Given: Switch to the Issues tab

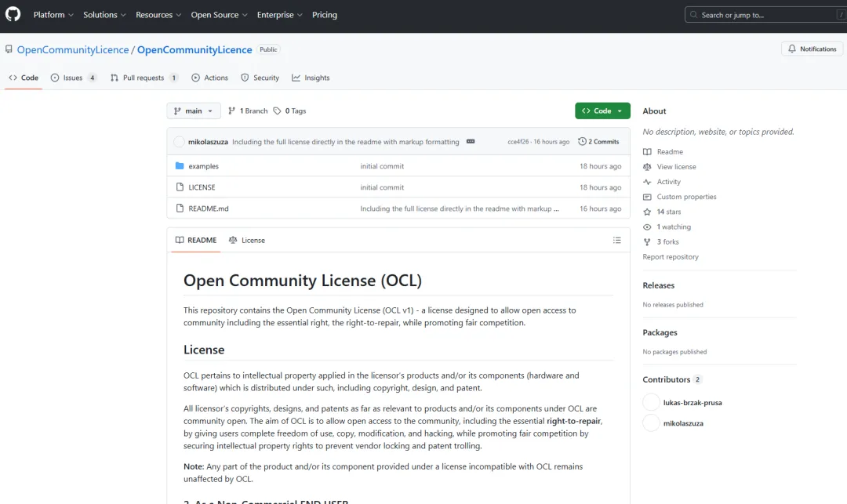Looking at the screenshot, I should coord(74,78).
